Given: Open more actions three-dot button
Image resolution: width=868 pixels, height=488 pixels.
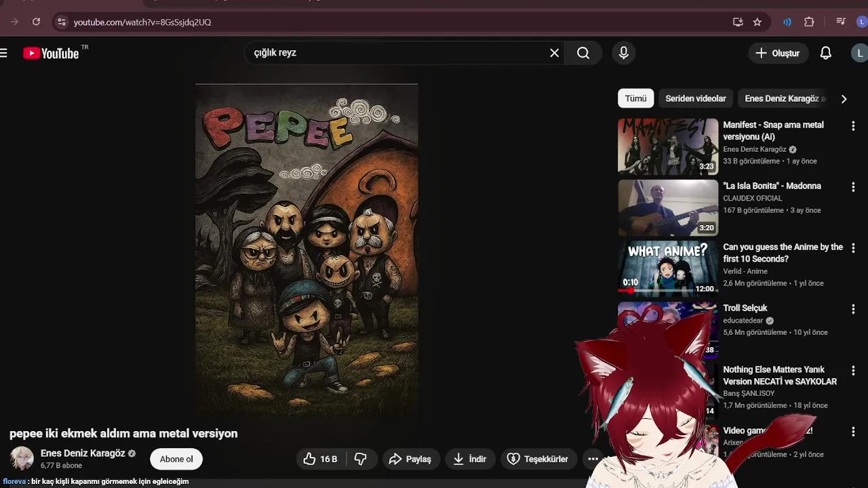Looking at the screenshot, I should coord(593,459).
